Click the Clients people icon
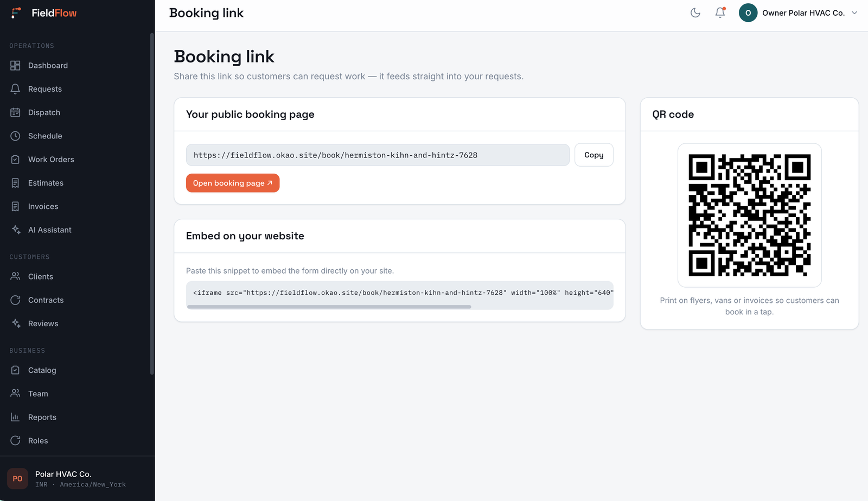This screenshot has width=868, height=501. pos(15,276)
